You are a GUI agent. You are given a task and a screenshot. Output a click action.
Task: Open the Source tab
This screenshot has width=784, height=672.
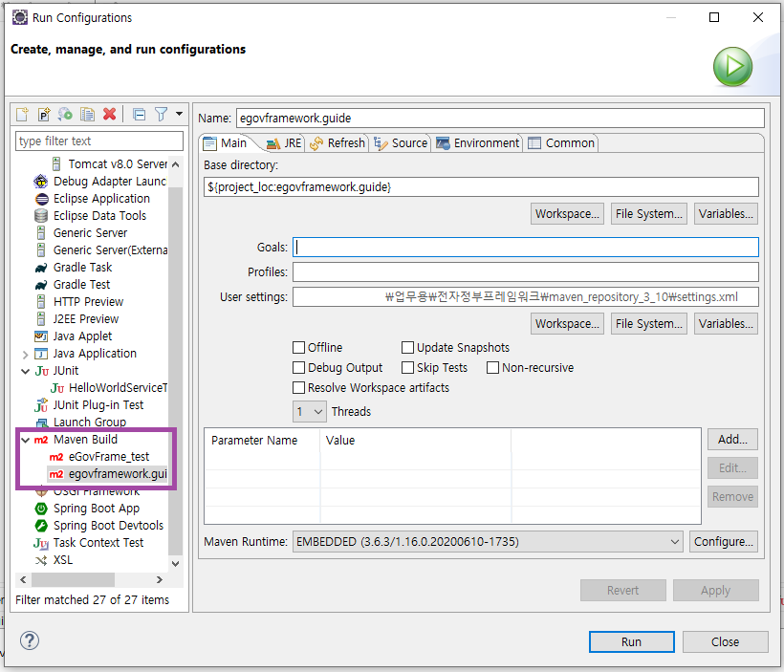401,143
